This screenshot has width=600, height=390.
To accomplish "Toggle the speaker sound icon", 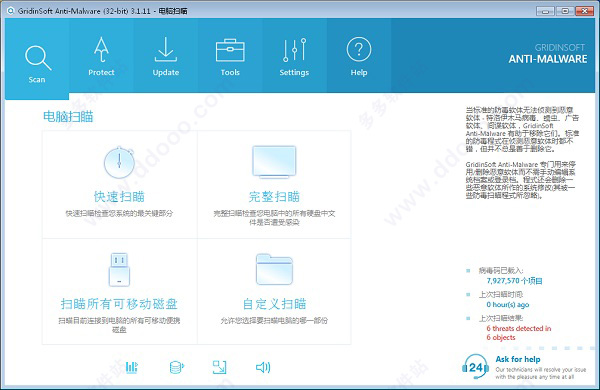I will pos(263,367).
